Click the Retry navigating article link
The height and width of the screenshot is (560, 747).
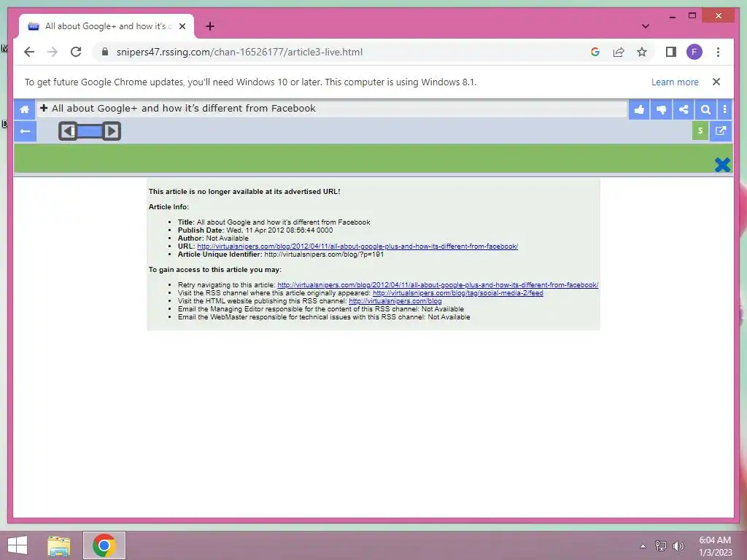(x=438, y=285)
